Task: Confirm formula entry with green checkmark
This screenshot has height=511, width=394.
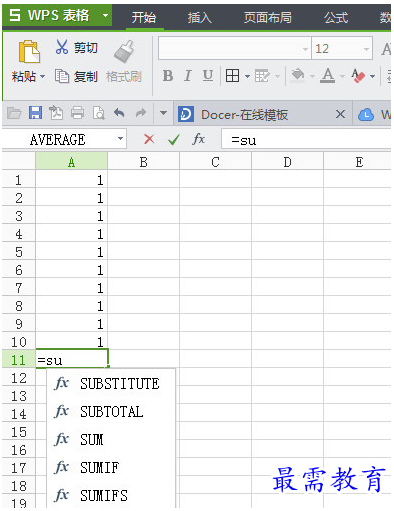Action: point(174,139)
